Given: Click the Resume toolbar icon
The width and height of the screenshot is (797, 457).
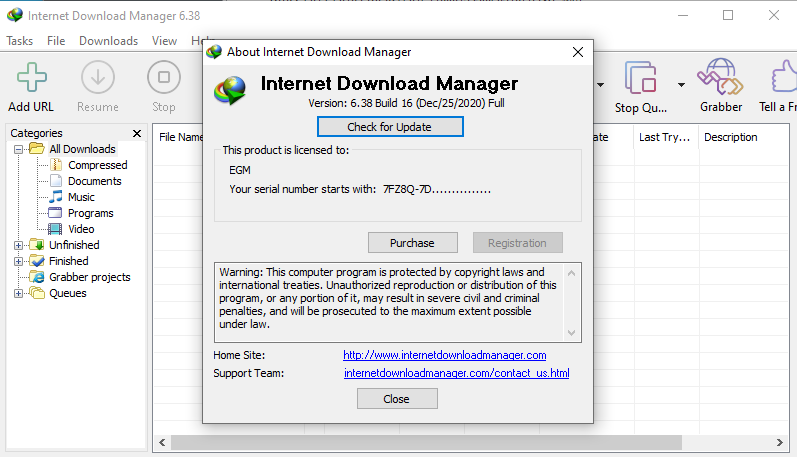Looking at the screenshot, I should point(98,77).
